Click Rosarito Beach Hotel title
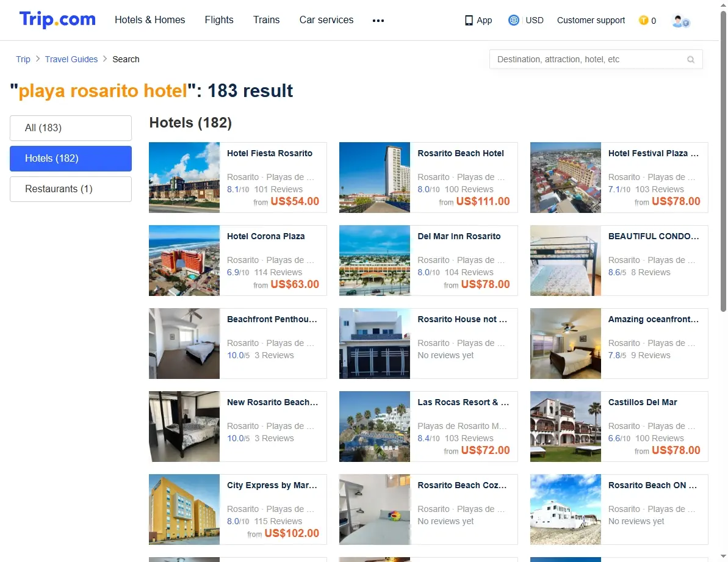This screenshot has height=562, width=728. [x=461, y=153]
